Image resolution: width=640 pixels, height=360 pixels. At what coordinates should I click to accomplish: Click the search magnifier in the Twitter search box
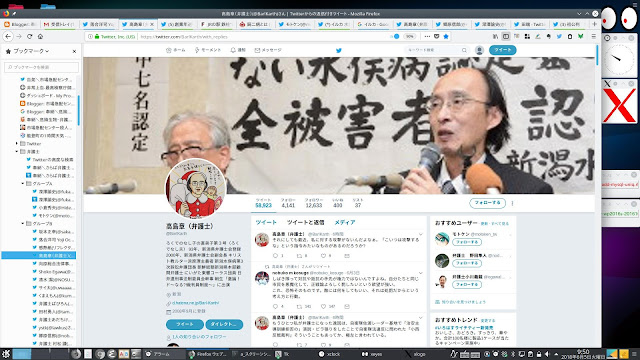click(x=464, y=50)
